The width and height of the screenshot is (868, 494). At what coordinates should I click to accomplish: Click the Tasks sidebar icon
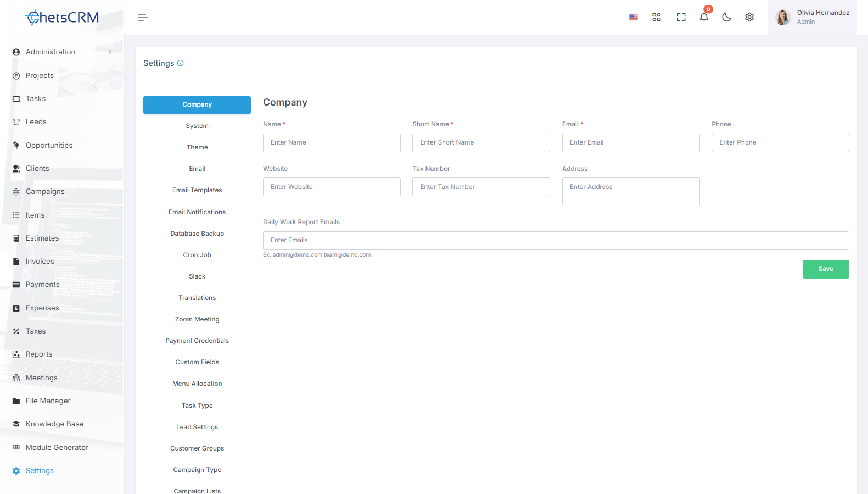[x=16, y=99]
